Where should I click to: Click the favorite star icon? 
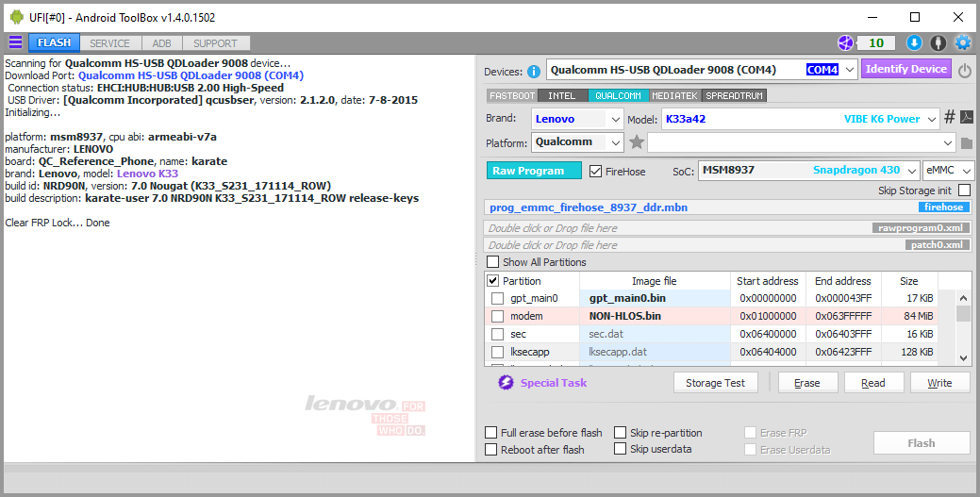637,142
